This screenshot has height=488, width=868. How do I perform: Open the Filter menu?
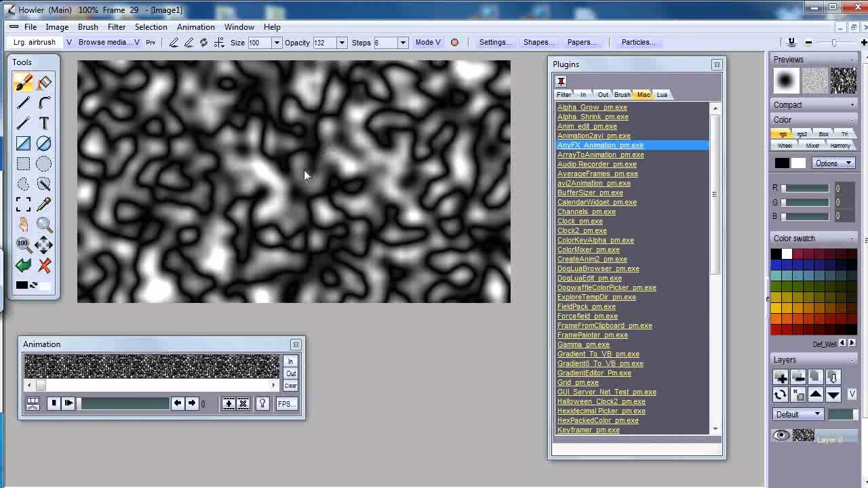click(117, 27)
